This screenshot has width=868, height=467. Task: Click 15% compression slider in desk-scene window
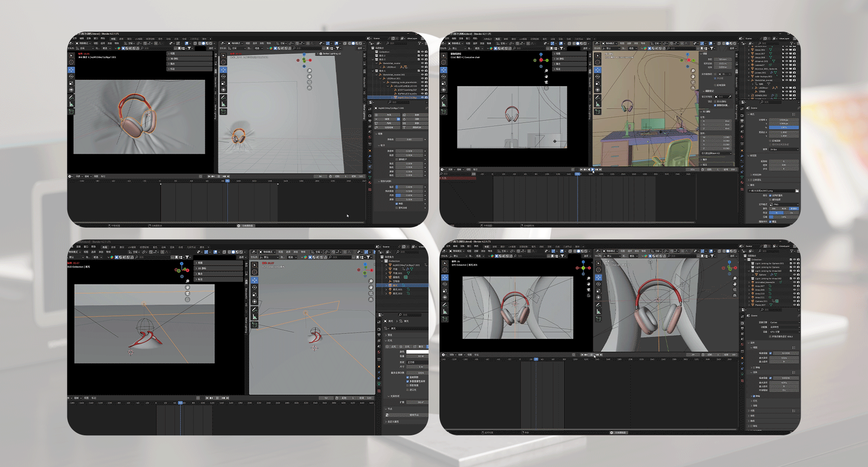click(784, 217)
